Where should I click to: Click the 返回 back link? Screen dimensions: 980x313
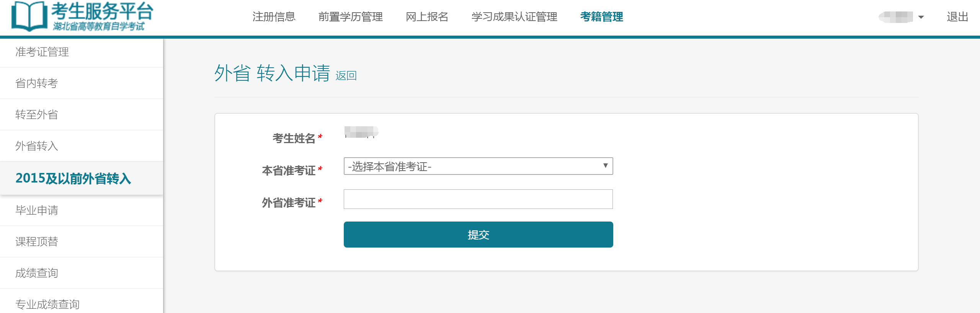pos(346,76)
